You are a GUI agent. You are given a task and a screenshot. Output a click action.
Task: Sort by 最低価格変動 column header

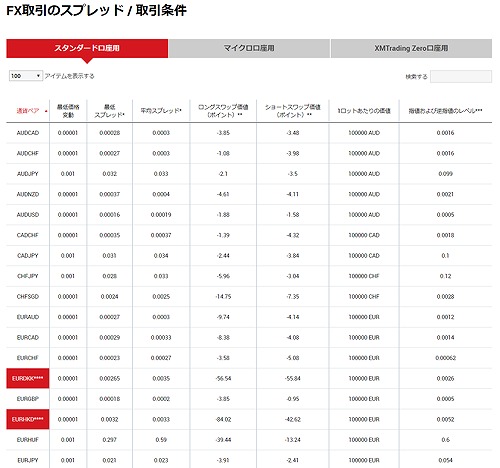pos(68,111)
